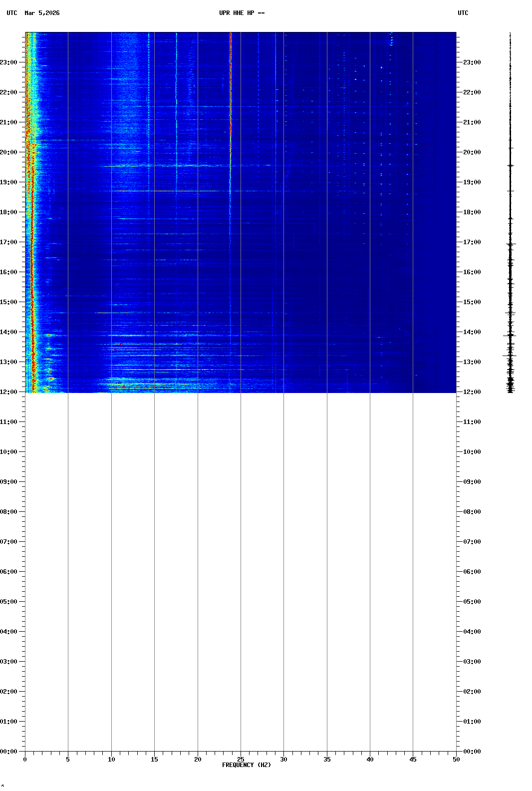The width and height of the screenshot is (532, 791).
Task: Click the 40 Hz frequency axis label
Action: (x=370, y=760)
